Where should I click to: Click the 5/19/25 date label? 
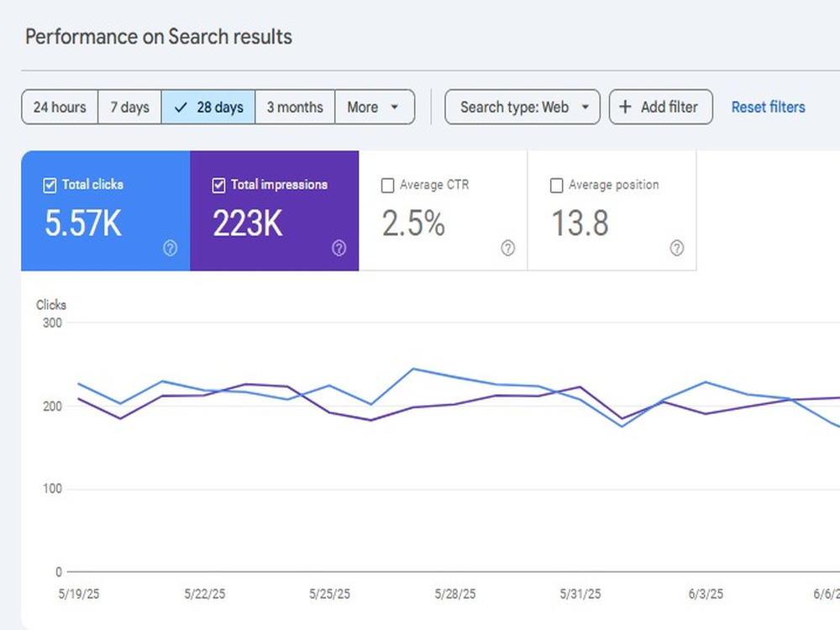[79, 594]
